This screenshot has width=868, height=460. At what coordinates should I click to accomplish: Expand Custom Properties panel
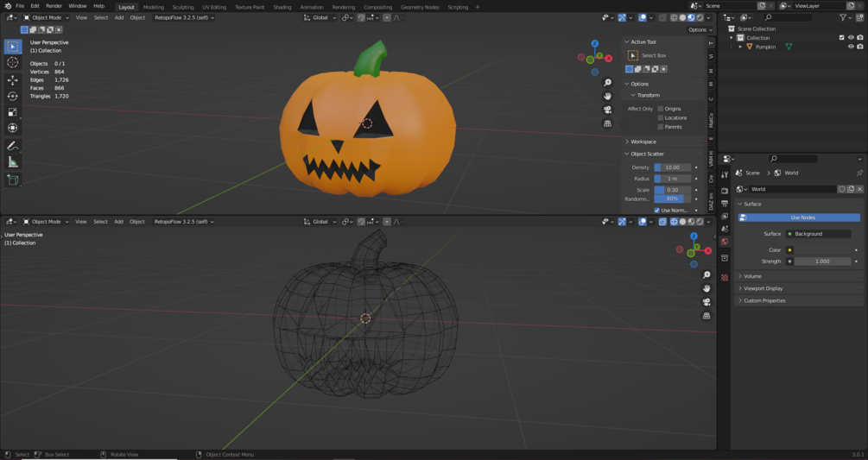click(x=798, y=300)
